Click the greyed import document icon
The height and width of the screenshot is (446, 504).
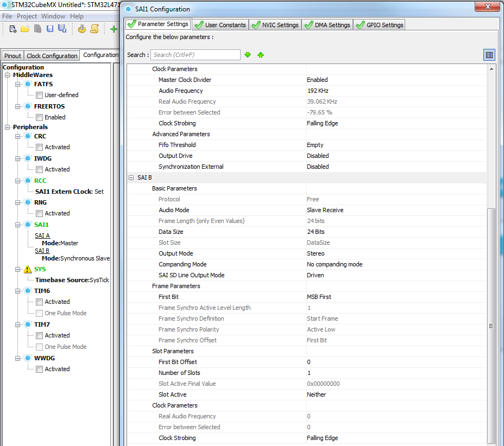(x=37, y=29)
